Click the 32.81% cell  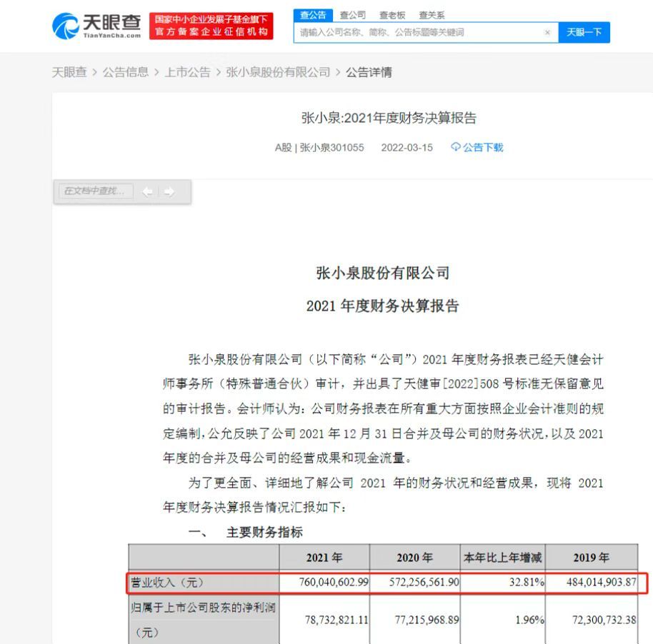(527, 582)
